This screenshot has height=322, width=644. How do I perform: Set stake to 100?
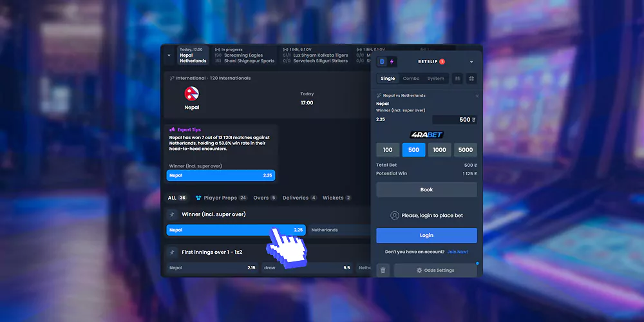(x=388, y=150)
